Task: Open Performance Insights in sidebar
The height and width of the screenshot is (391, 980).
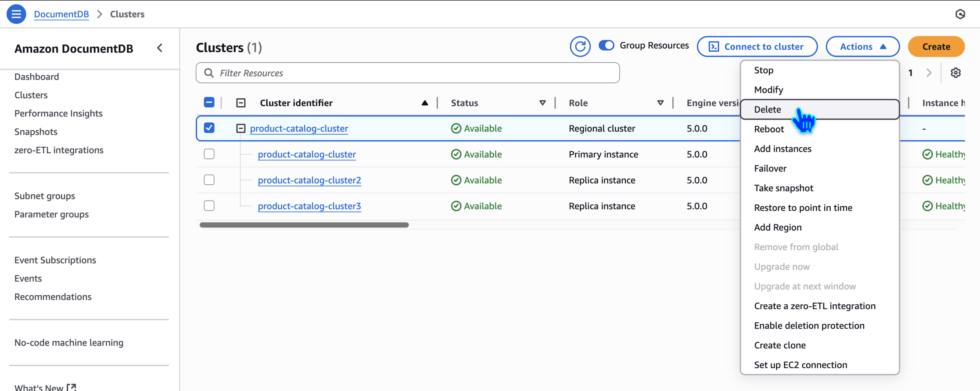Action: (x=58, y=113)
